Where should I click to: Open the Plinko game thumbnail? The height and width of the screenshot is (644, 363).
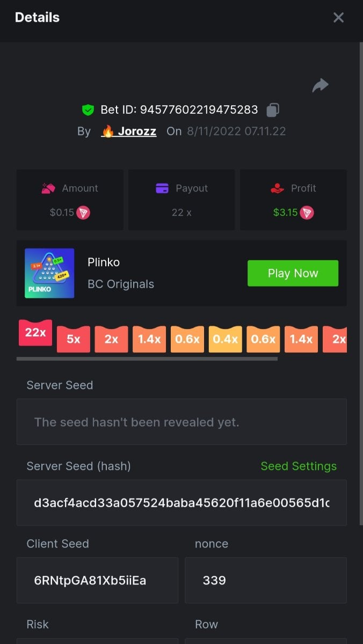(49, 273)
